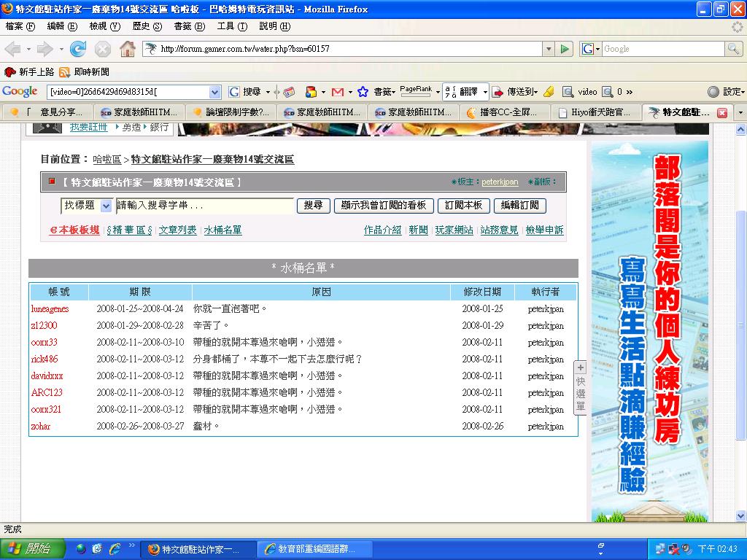Open the 精華區 link
747x560 pixels.
pyautogui.click(x=129, y=230)
